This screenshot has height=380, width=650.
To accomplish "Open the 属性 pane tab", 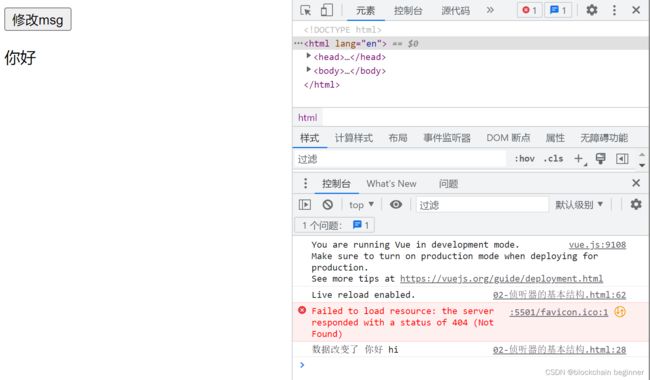I will pos(555,138).
